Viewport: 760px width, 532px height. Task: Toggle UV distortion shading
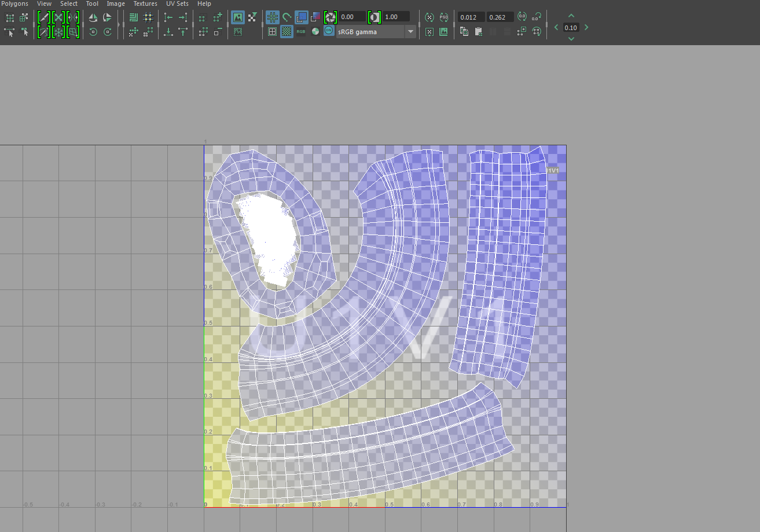click(315, 17)
